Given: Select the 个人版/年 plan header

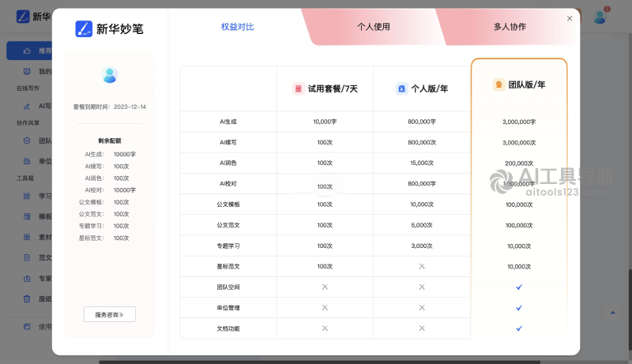Looking at the screenshot, I should (422, 88).
